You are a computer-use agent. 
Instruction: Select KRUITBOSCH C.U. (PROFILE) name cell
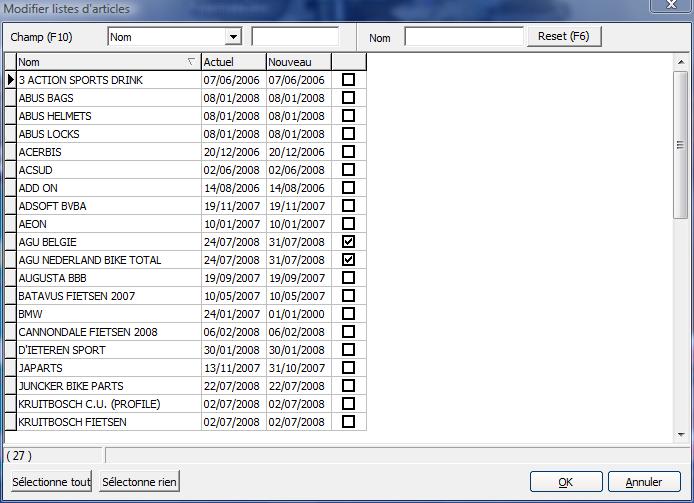tap(109, 404)
